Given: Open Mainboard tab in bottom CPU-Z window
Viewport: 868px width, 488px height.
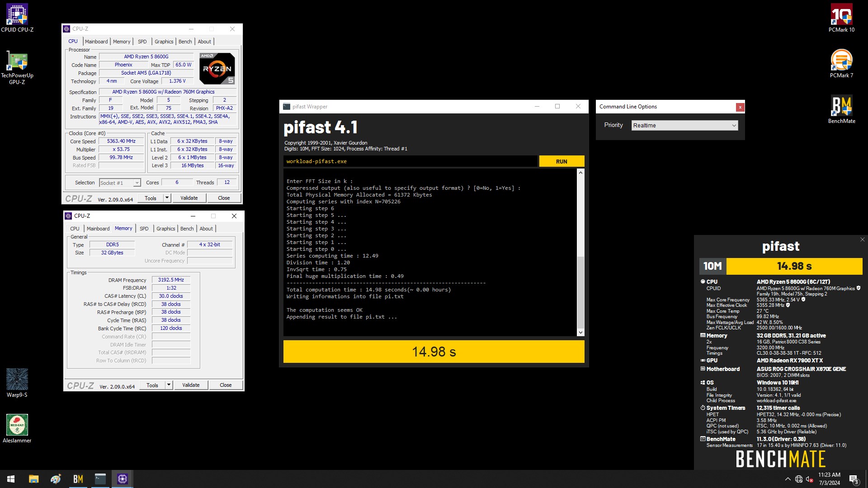Looking at the screenshot, I should [98, 229].
